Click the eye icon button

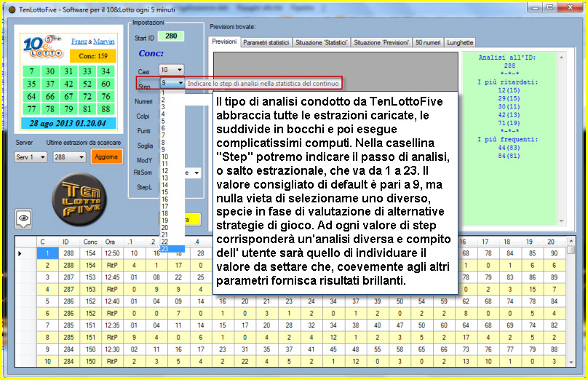click(x=23, y=218)
